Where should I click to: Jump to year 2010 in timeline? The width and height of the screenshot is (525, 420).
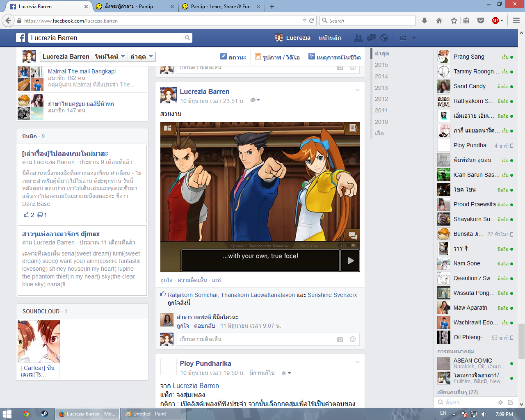(x=381, y=122)
